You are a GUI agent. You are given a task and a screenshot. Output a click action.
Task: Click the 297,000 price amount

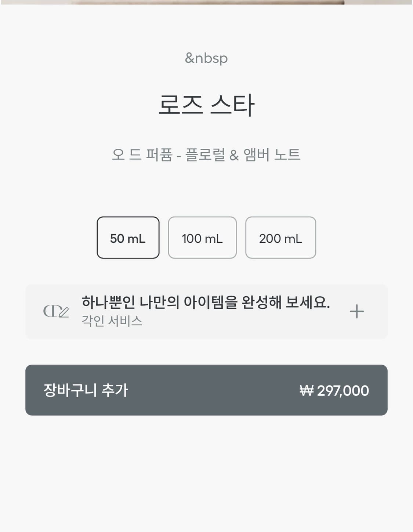click(x=343, y=391)
